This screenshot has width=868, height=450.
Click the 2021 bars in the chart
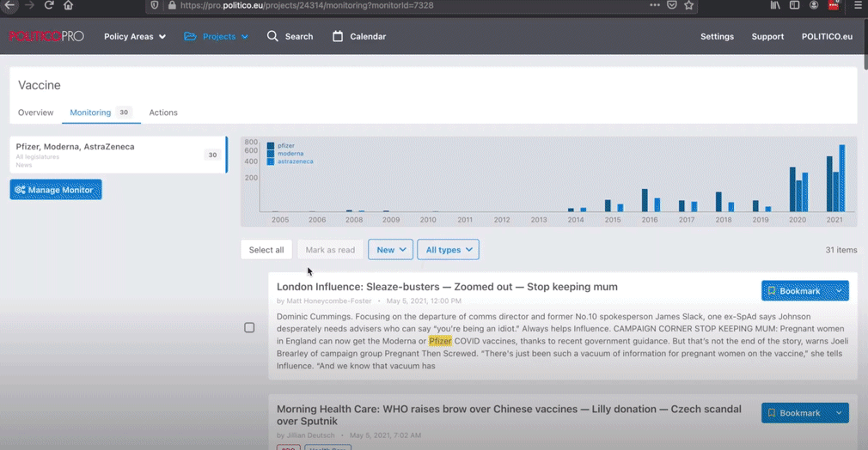(x=835, y=179)
